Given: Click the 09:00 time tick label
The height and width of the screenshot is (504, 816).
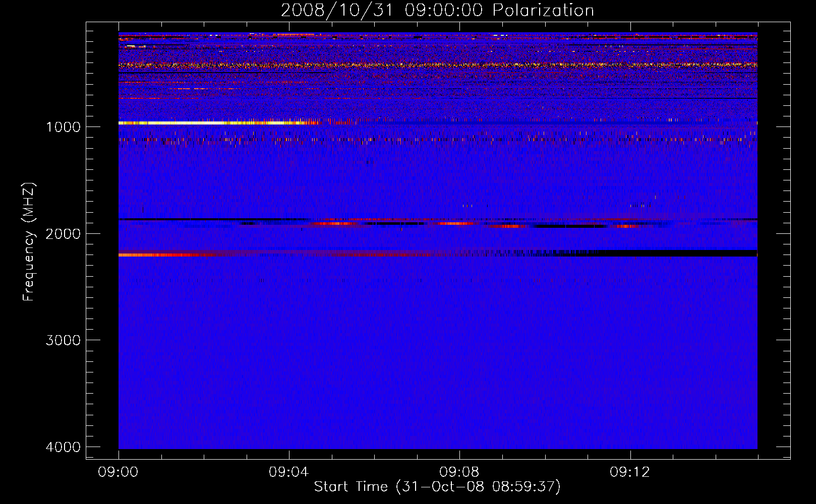Looking at the screenshot, I should pos(118,472).
